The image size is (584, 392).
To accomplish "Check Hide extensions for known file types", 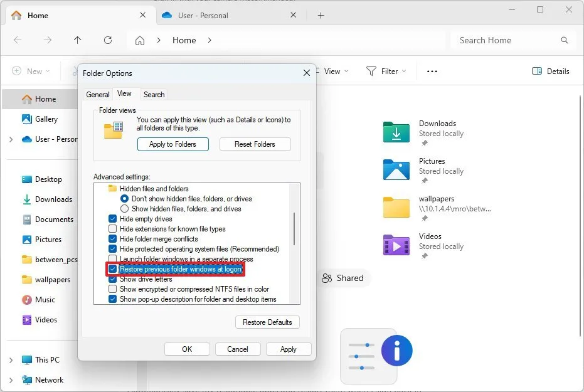I will pyautogui.click(x=112, y=229).
